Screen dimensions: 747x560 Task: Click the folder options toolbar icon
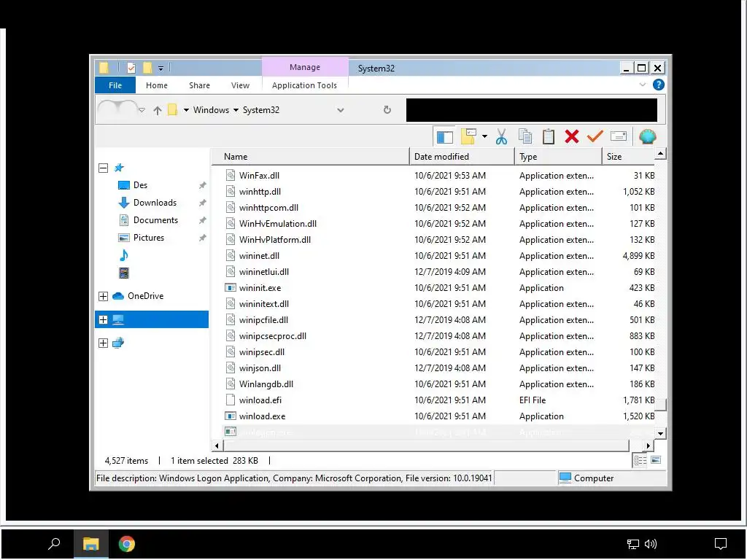click(x=468, y=136)
